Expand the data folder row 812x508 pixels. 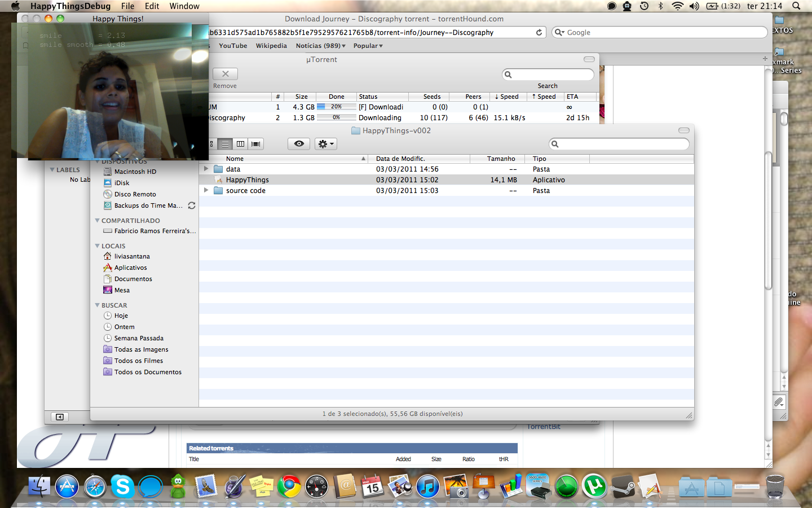pos(206,169)
